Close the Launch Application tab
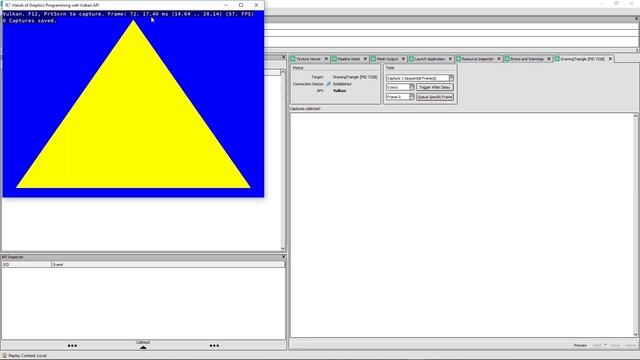The image size is (640, 360). tap(451, 59)
